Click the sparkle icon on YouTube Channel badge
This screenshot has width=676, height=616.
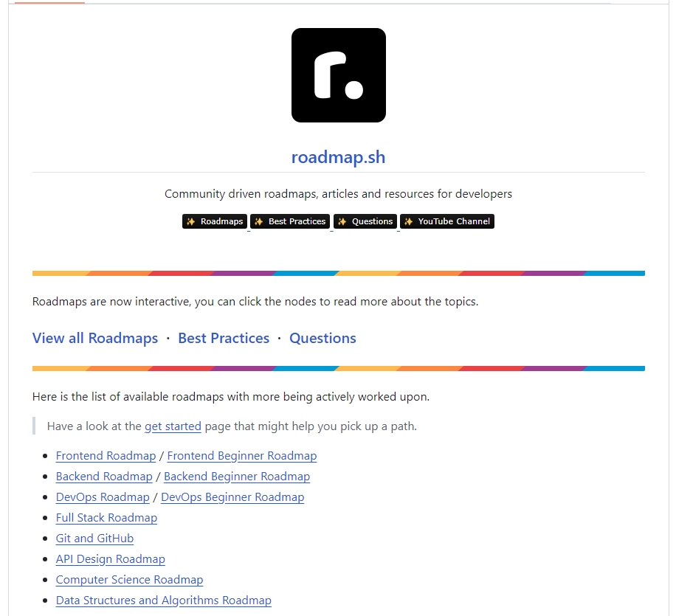(x=408, y=221)
